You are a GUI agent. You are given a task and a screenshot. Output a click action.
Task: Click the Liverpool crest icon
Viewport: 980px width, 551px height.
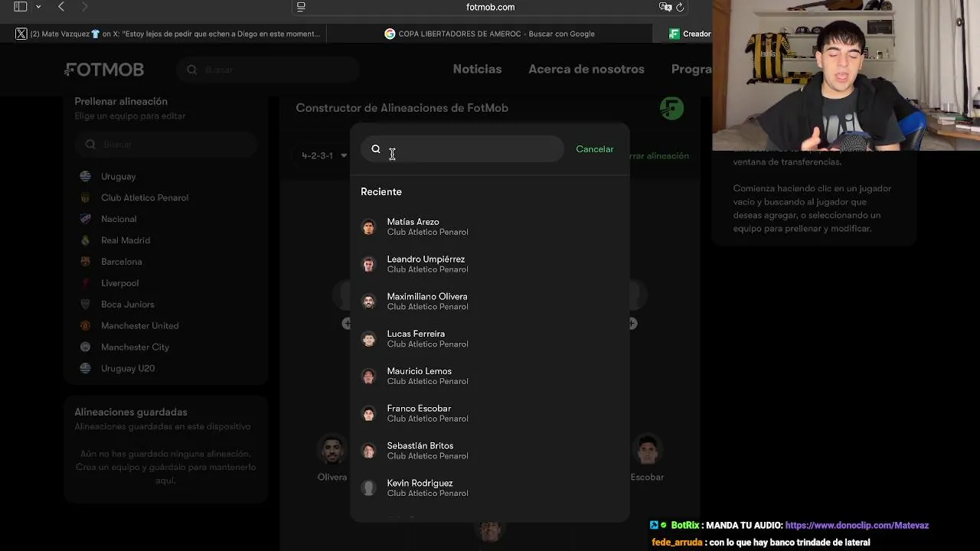pyautogui.click(x=85, y=283)
